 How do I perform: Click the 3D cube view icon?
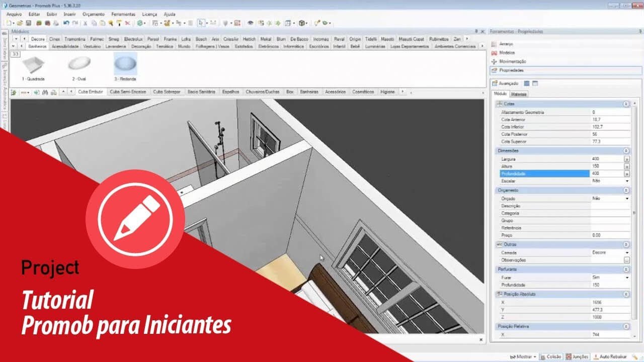click(301, 23)
